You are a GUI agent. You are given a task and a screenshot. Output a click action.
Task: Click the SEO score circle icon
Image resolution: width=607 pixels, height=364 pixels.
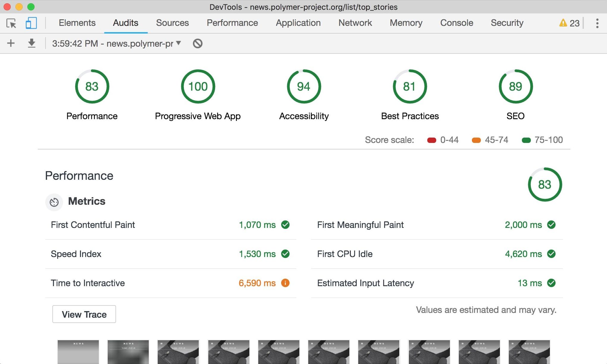coord(516,86)
